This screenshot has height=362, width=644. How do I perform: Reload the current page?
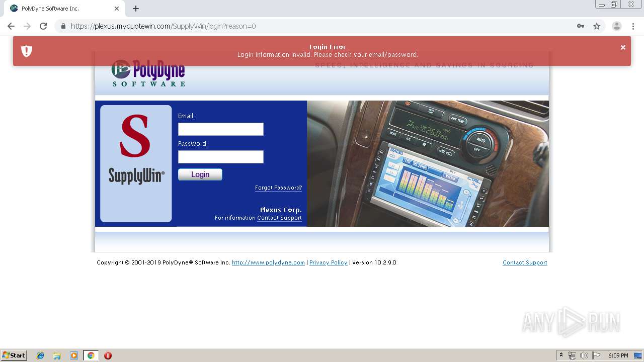43,26
